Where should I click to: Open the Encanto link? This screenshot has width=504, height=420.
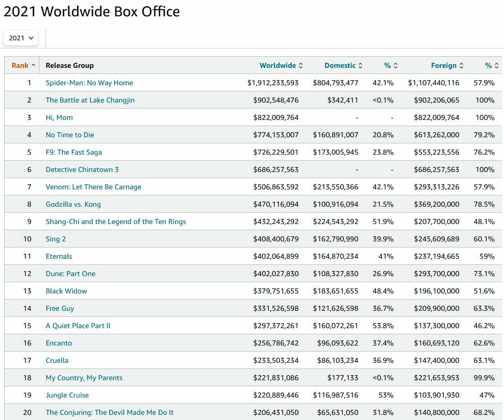[59, 343]
